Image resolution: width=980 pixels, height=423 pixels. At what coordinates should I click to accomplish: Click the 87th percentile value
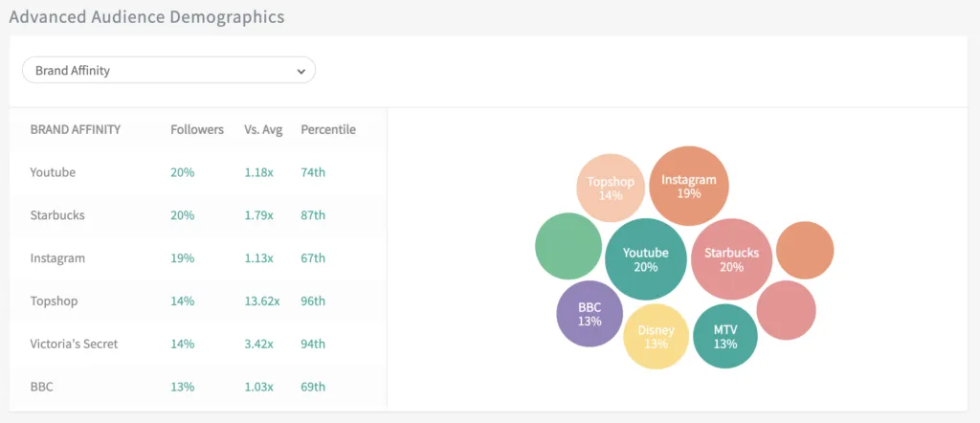[313, 215]
